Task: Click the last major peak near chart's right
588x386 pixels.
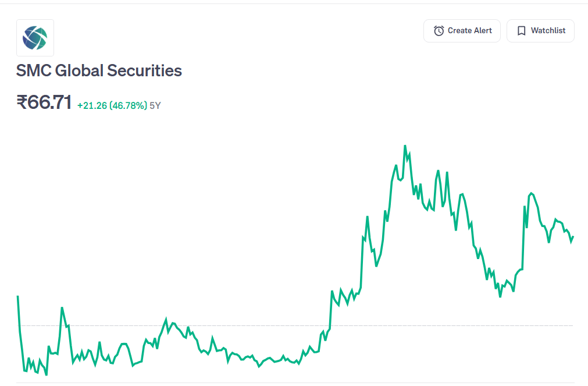Action: click(x=531, y=193)
